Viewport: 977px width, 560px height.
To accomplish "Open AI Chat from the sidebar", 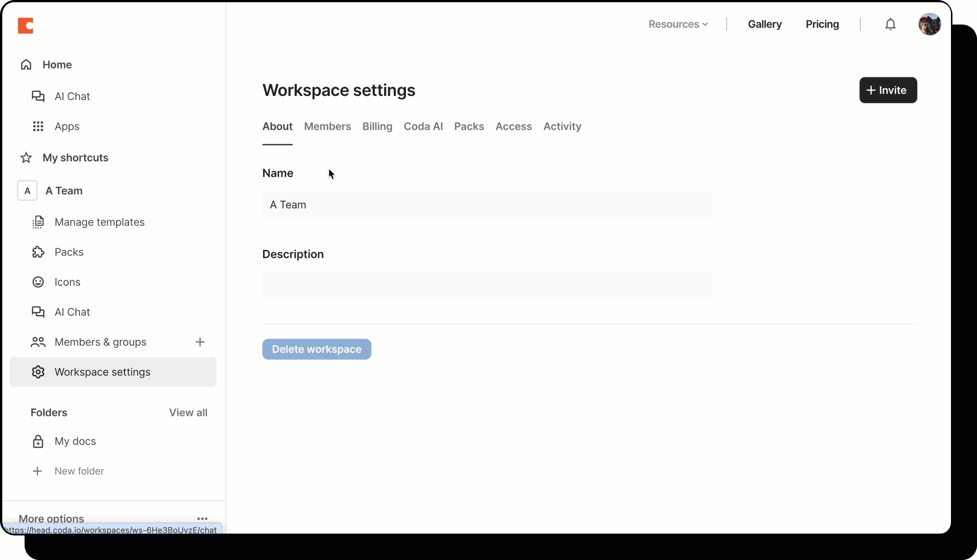I will click(x=71, y=96).
